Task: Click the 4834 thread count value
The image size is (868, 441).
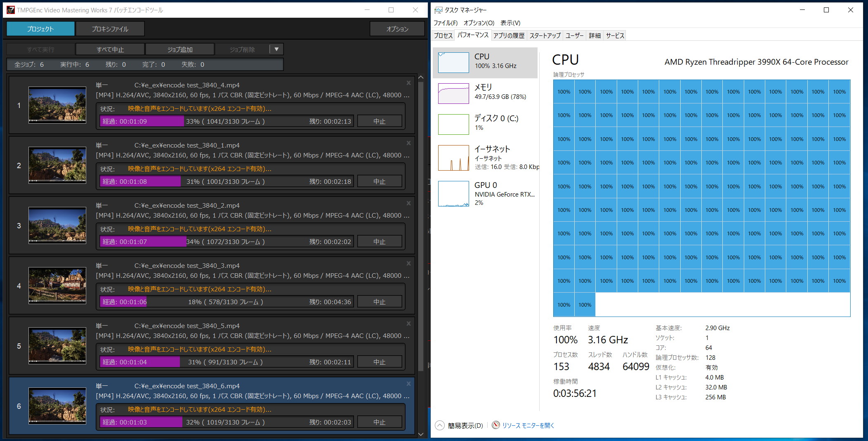Action: pos(599,366)
